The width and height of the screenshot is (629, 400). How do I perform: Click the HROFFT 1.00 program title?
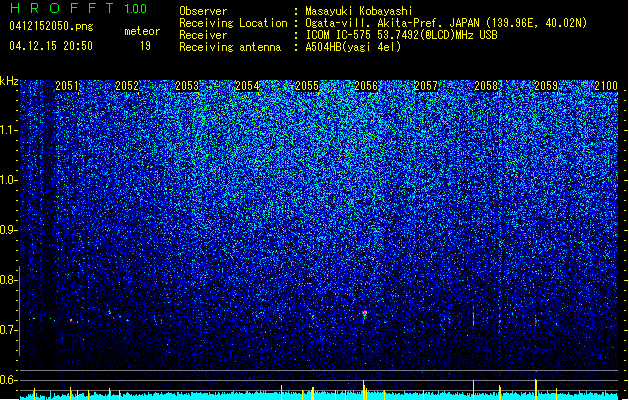tap(79, 8)
